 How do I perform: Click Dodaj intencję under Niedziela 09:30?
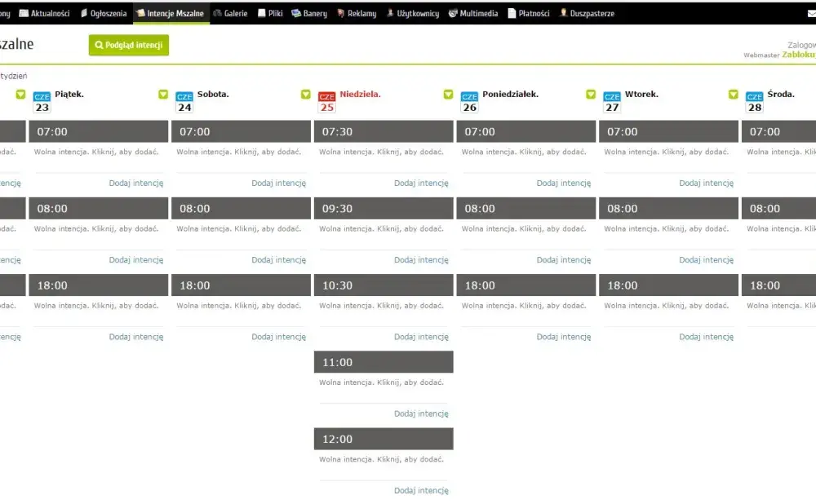click(x=421, y=260)
